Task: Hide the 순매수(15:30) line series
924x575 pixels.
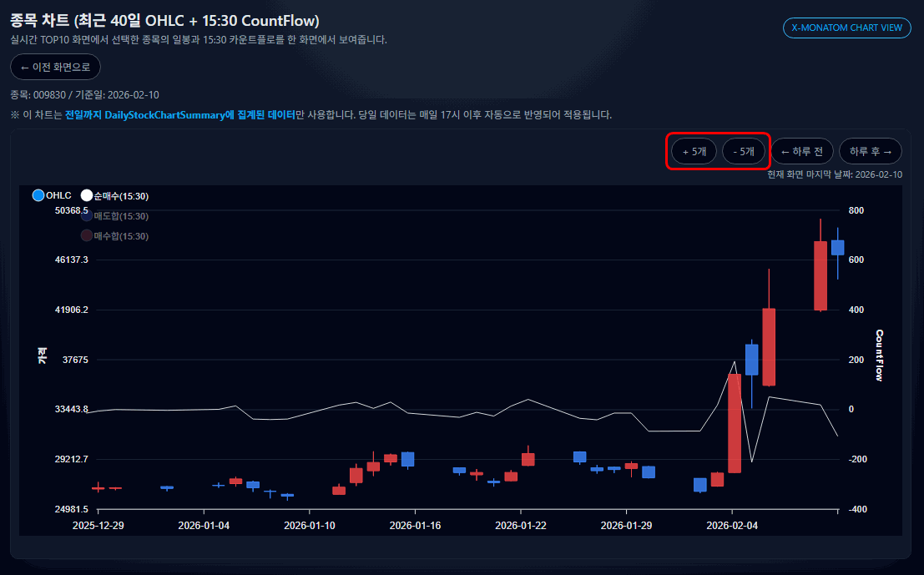Action: (x=121, y=196)
